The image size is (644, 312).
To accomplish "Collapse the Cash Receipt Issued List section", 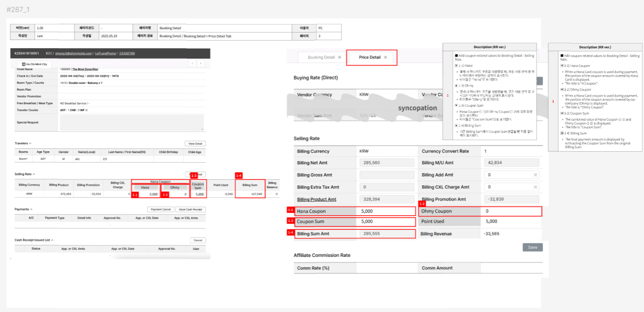I will point(52,240).
